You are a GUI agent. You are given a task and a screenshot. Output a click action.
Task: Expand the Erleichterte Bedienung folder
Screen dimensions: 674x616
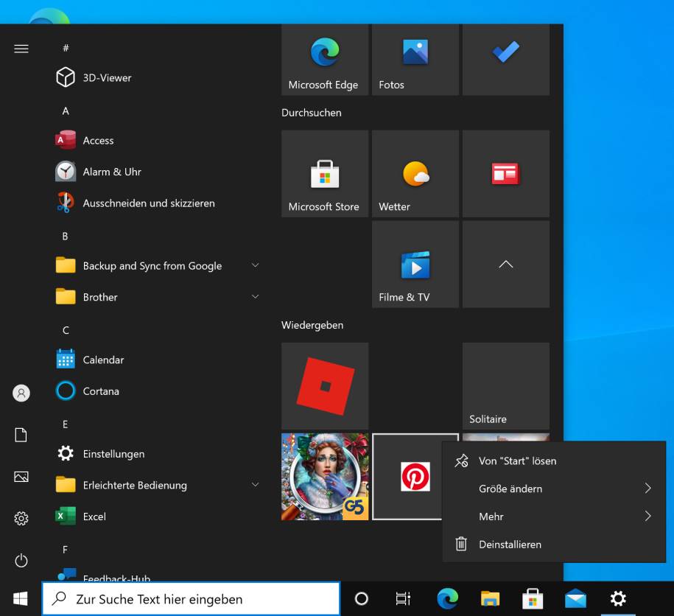point(157,486)
